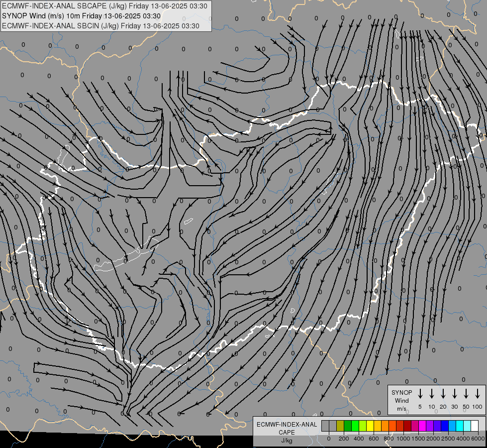The width and height of the screenshot is (487, 448).
Task: Click the 800 tick value on the CAPE scale
Action: [389, 439]
